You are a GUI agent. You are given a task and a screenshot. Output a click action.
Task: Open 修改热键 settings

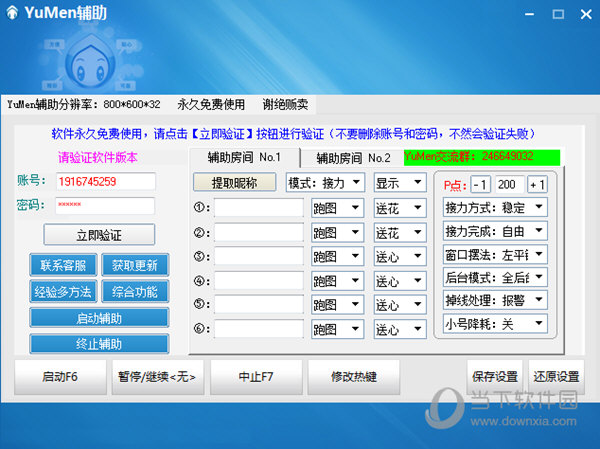coord(354,377)
